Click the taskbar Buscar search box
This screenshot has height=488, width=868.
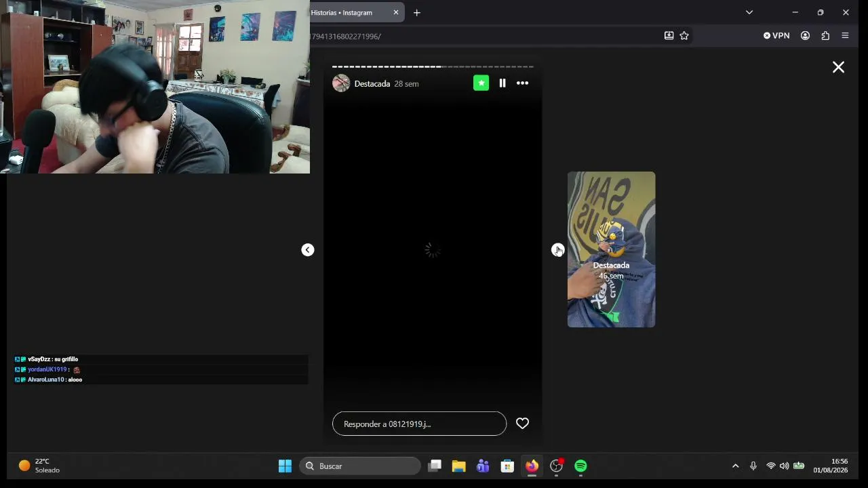click(x=360, y=466)
